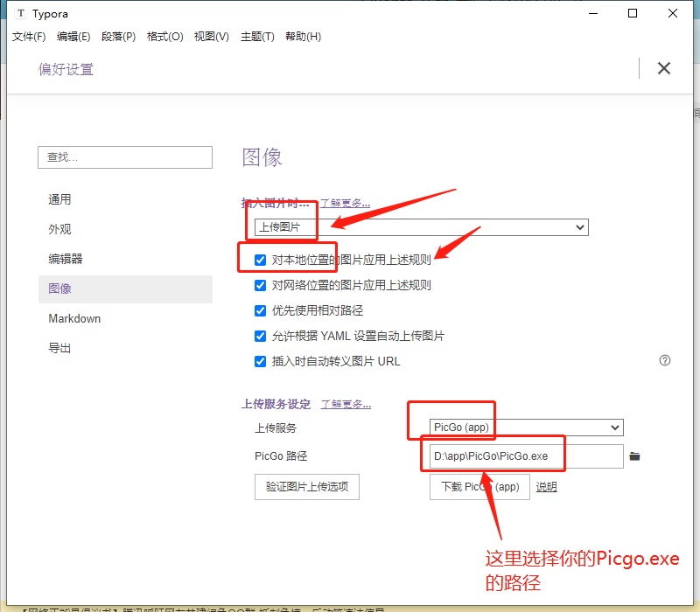Select Markdown in settings sidebar

pyautogui.click(x=125, y=318)
